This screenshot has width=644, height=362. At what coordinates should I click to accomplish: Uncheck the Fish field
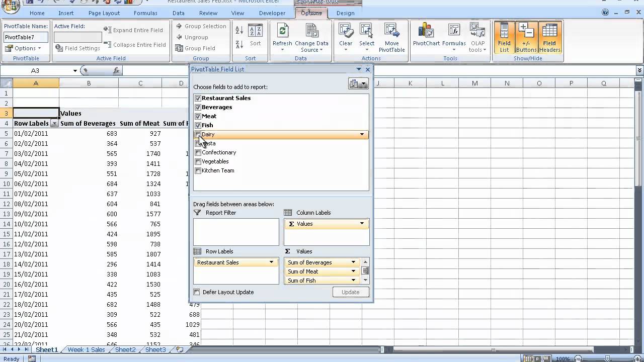pyautogui.click(x=198, y=125)
